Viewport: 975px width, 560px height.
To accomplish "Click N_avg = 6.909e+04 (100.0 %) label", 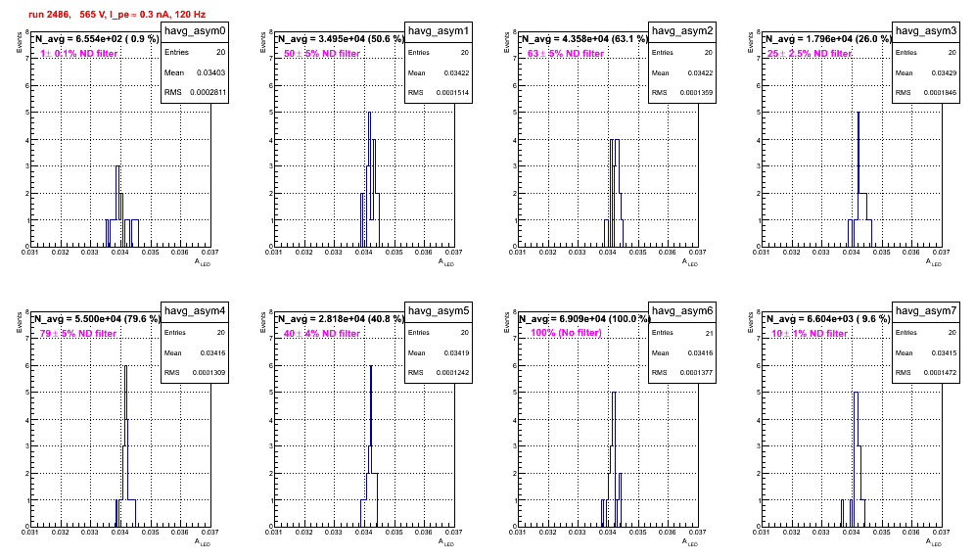I will click(x=584, y=318).
